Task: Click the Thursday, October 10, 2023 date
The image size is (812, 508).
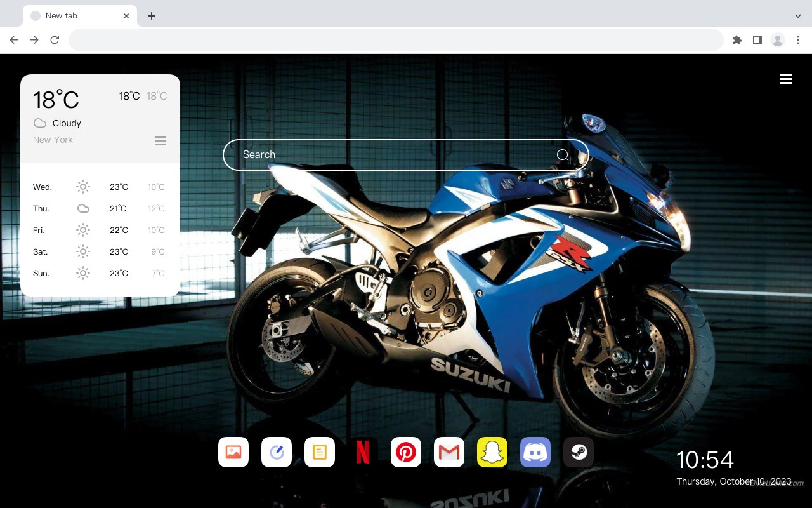Action: (x=734, y=481)
